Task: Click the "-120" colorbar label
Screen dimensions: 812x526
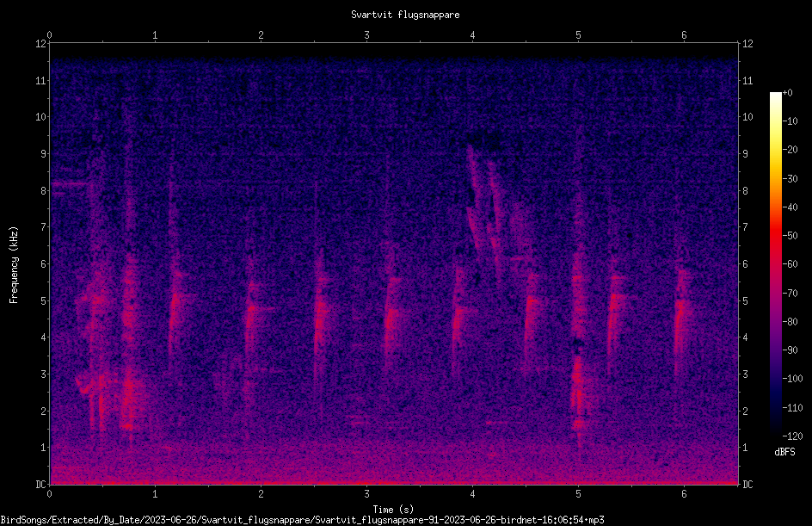Action: point(792,436)
